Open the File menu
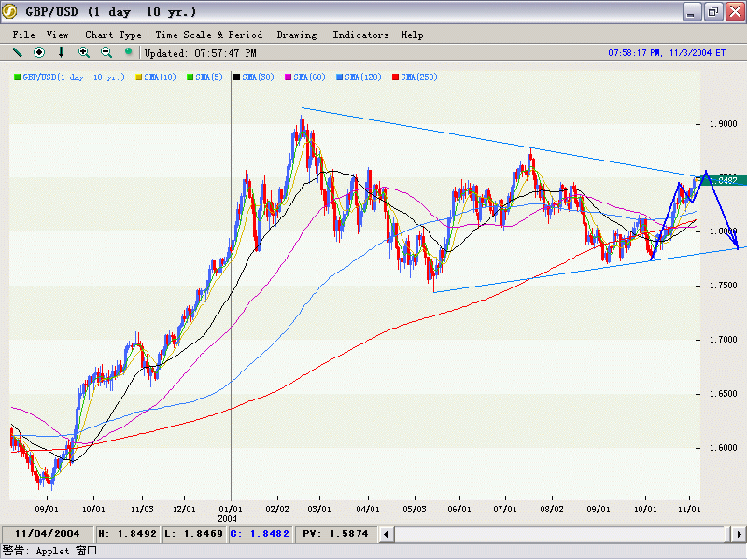Image resolution: width=747 pixels, height=560 pixels. click(x=24, y=35)
